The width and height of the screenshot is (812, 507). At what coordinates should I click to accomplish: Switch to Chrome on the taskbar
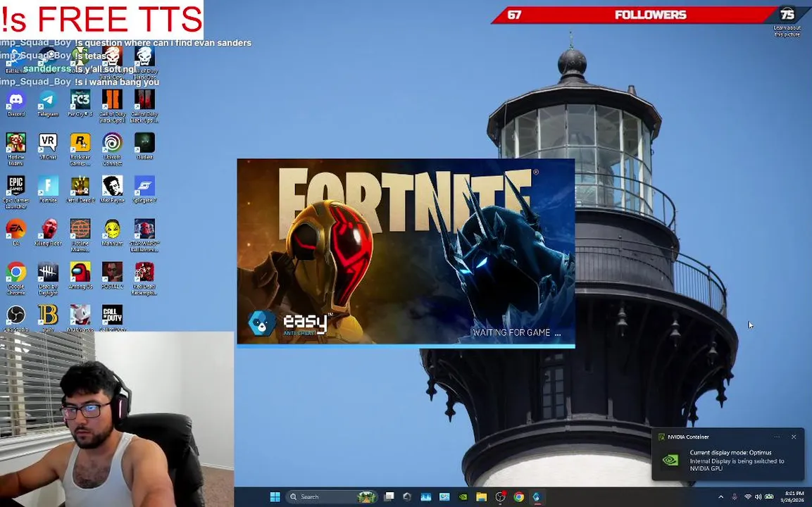[518, 496]
